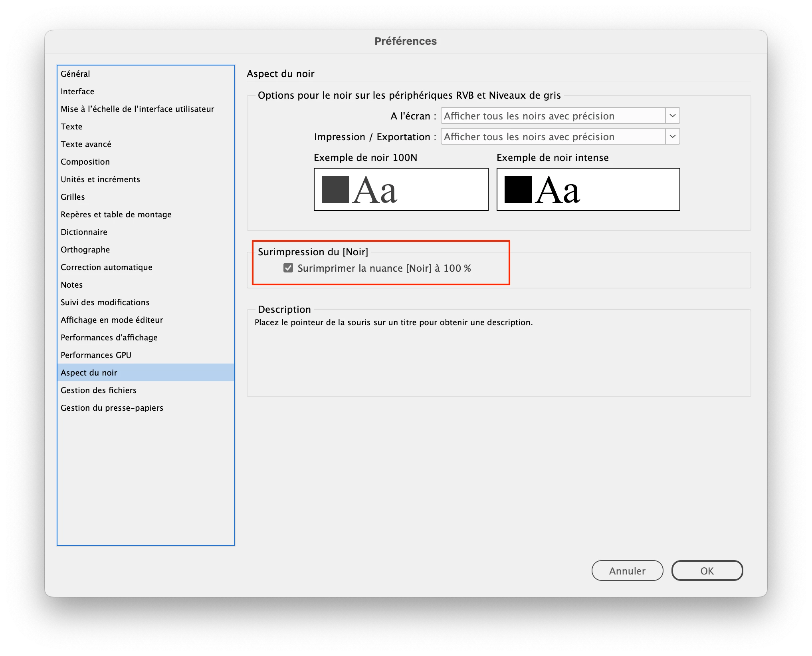Viewport: 812px width, 656px height.
Task: Switch to 'Correction automatique' section
Action: coord(106,267)
